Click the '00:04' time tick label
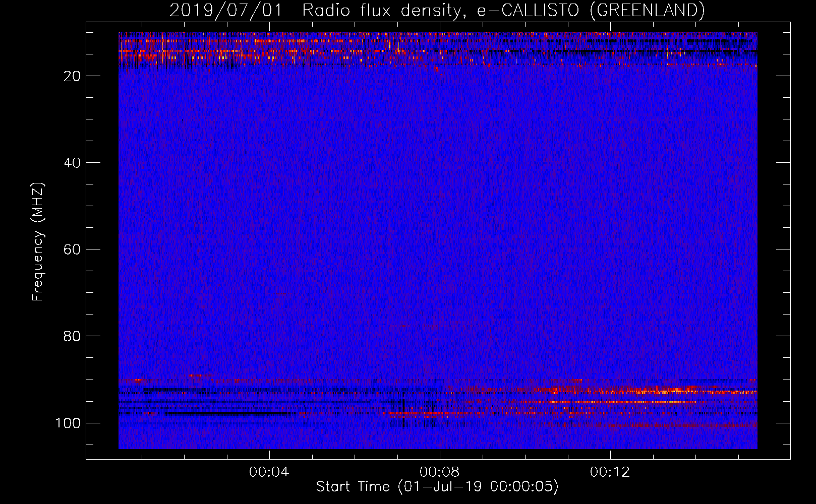This screenshot has width=816, height=504. [x=269, y=472]
